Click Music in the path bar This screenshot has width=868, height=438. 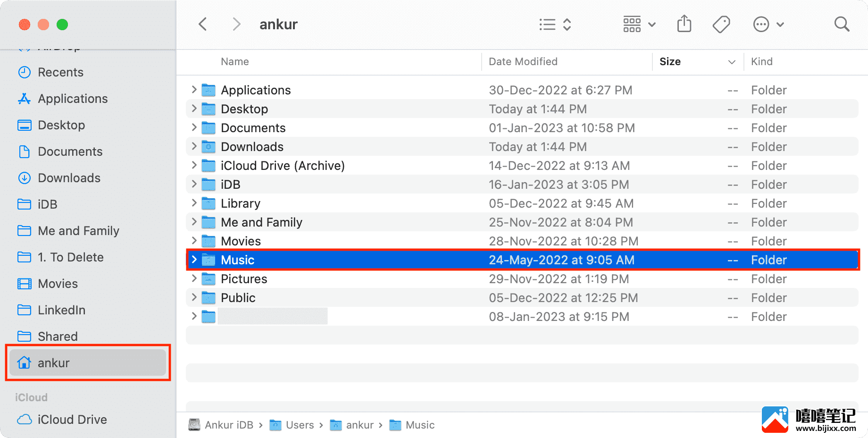[x=412, y=425]
